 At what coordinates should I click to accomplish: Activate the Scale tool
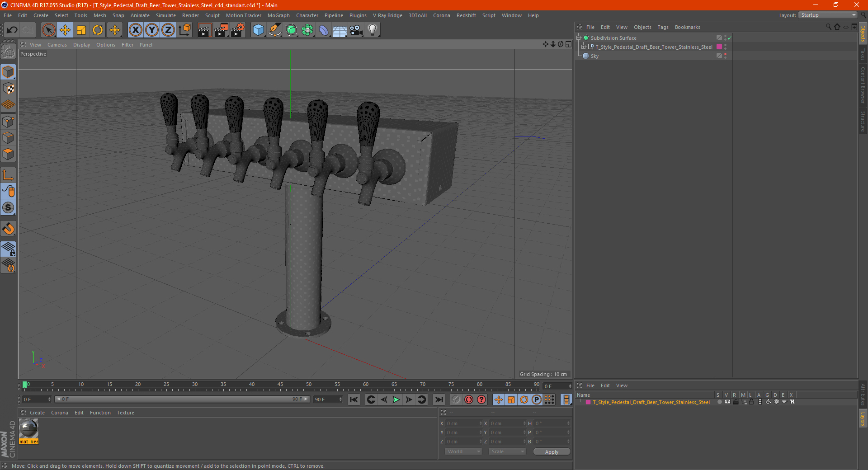click(x=81, y=30)
